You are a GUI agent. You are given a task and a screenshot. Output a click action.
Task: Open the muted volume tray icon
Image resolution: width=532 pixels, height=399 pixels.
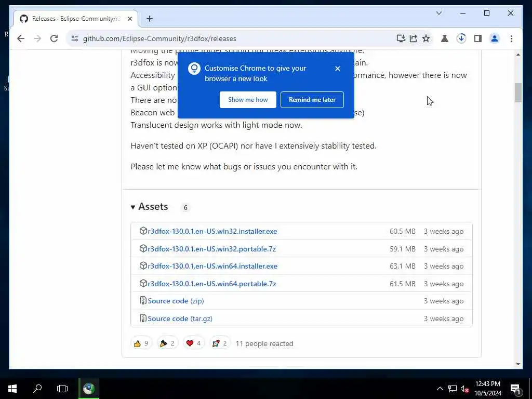coord(464,389)
